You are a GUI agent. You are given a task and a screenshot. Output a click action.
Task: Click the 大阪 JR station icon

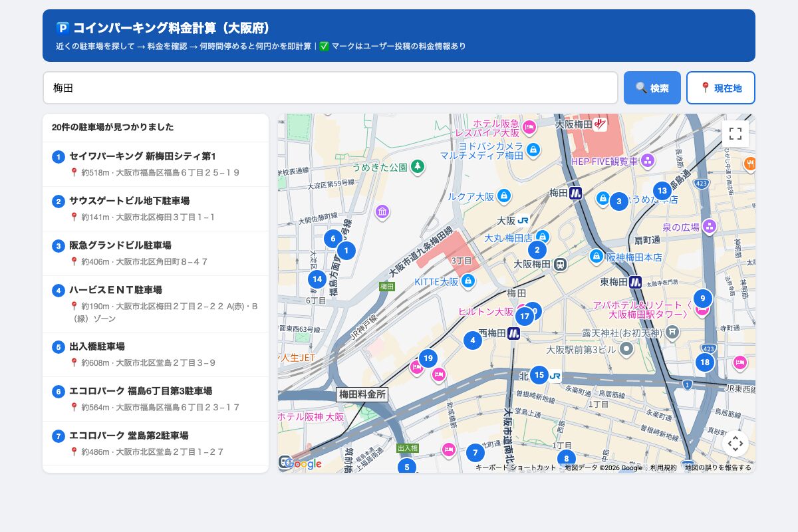(523, 220)
